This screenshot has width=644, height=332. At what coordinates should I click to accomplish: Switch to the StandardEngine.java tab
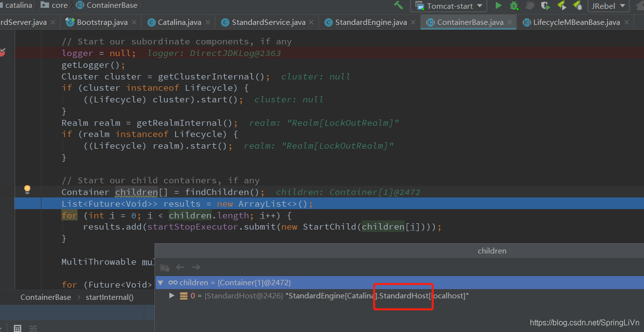coord(371,22)
